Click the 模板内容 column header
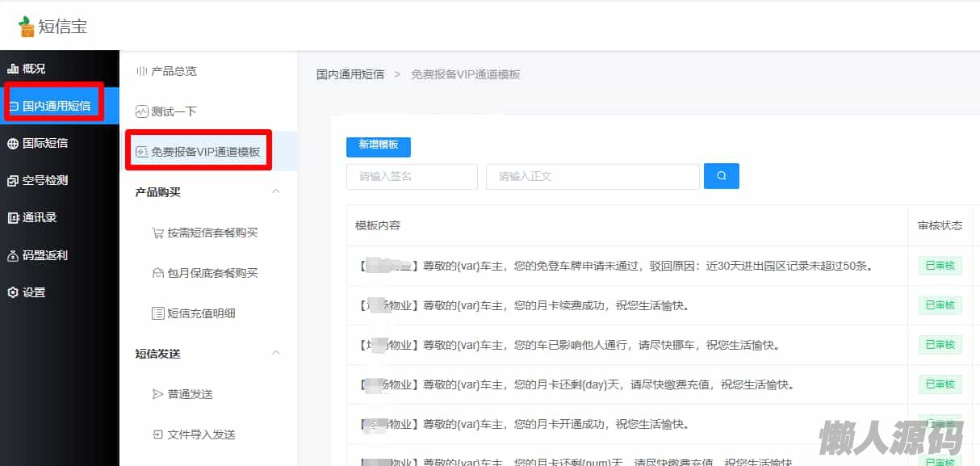 click(378, 225)
